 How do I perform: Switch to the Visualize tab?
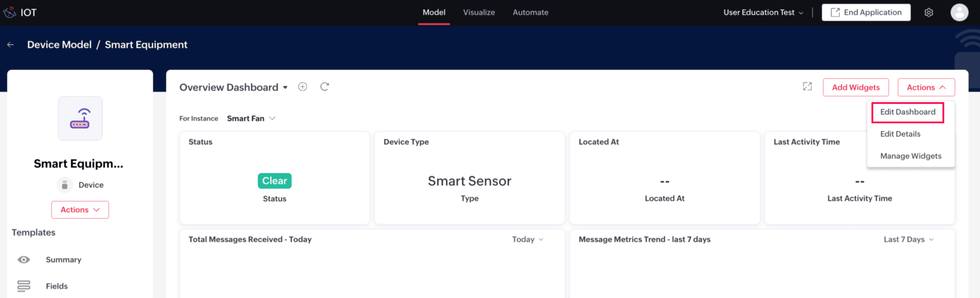(479, 12)
